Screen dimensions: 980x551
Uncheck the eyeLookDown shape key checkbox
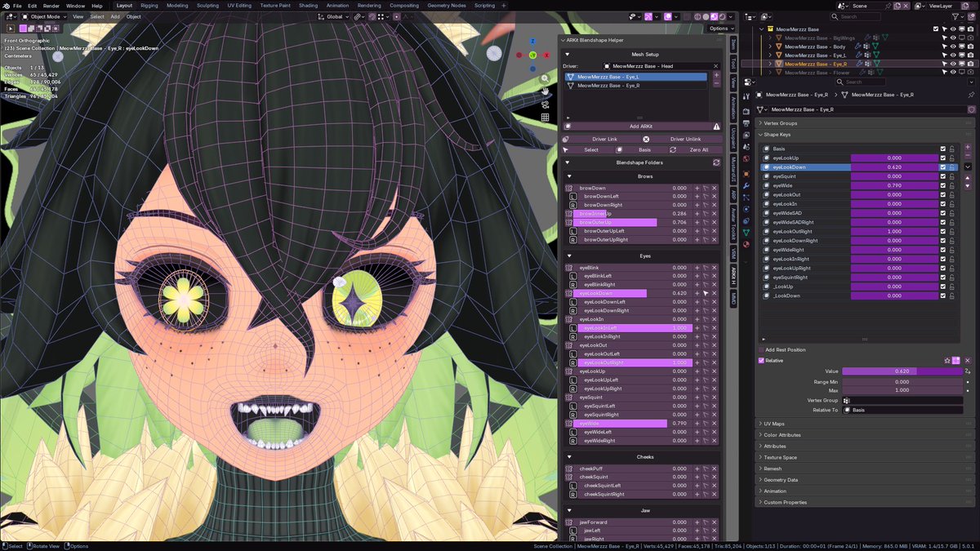942,167
